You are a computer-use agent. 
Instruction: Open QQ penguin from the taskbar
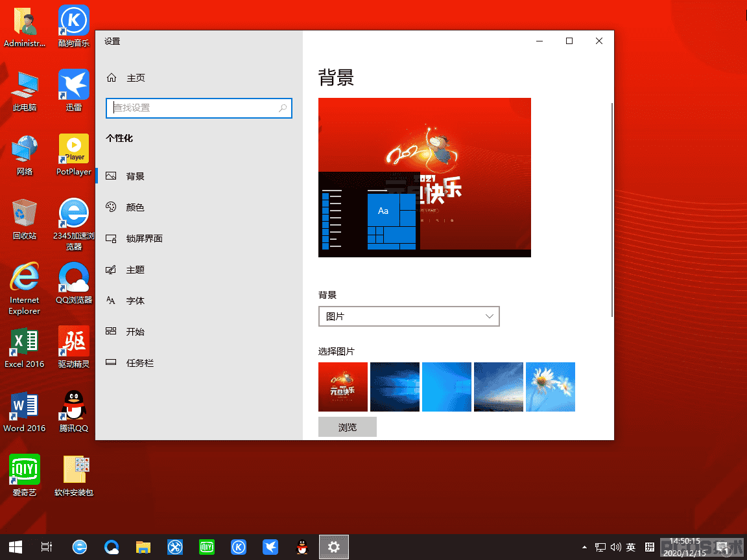point(302,547)
